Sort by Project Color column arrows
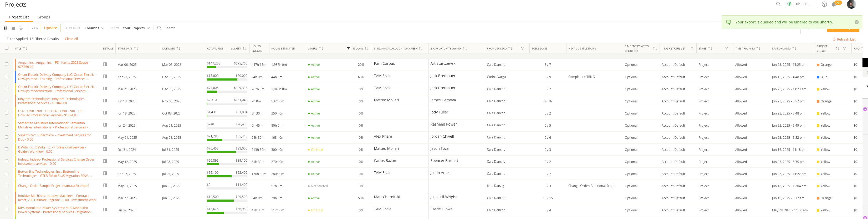 [x=837, y=49]
